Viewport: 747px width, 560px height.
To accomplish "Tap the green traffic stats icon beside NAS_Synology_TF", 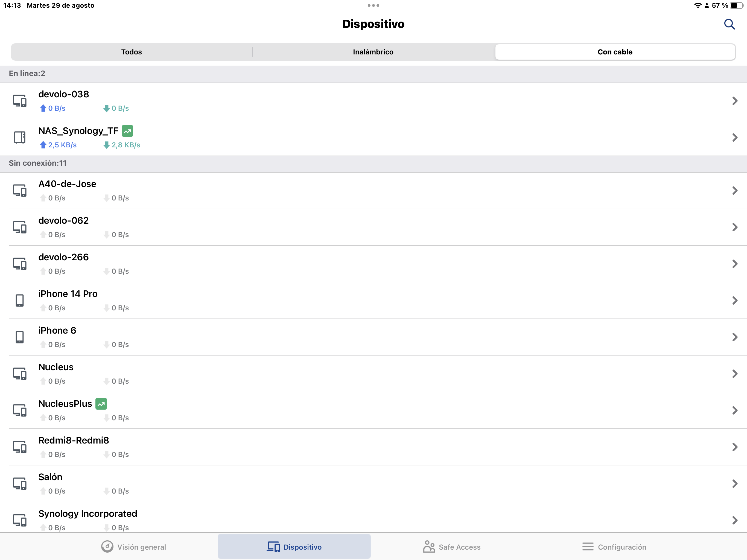I will 128,131.
